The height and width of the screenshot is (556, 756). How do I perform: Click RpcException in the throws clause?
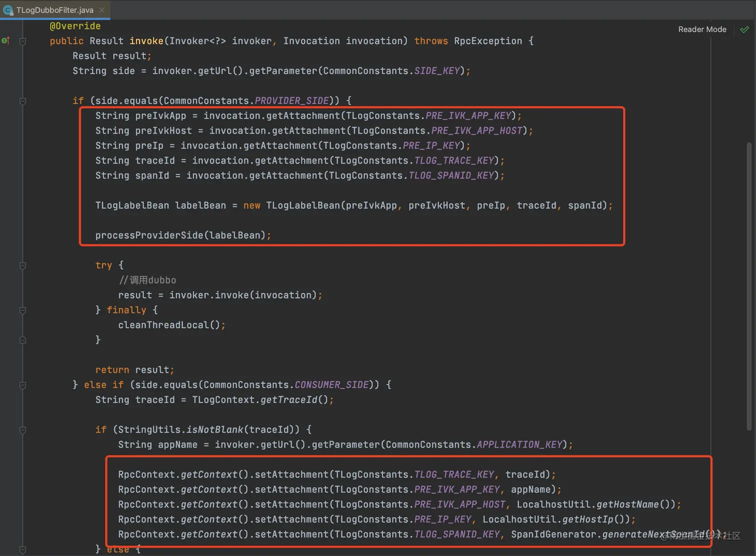tap(488, 41)
